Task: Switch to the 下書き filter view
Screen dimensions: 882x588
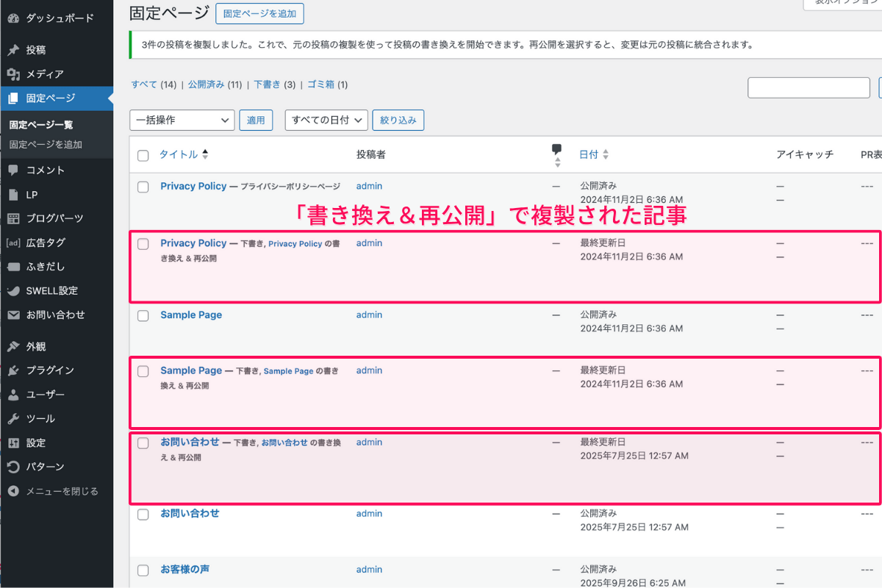Action: pyautogui.click(x=267, y=85)
